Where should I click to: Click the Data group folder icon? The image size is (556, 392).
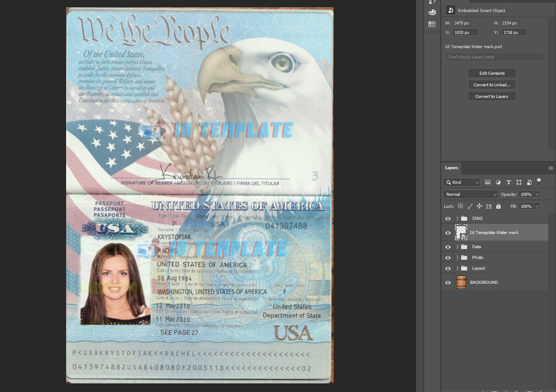click(x=464, y=247)
